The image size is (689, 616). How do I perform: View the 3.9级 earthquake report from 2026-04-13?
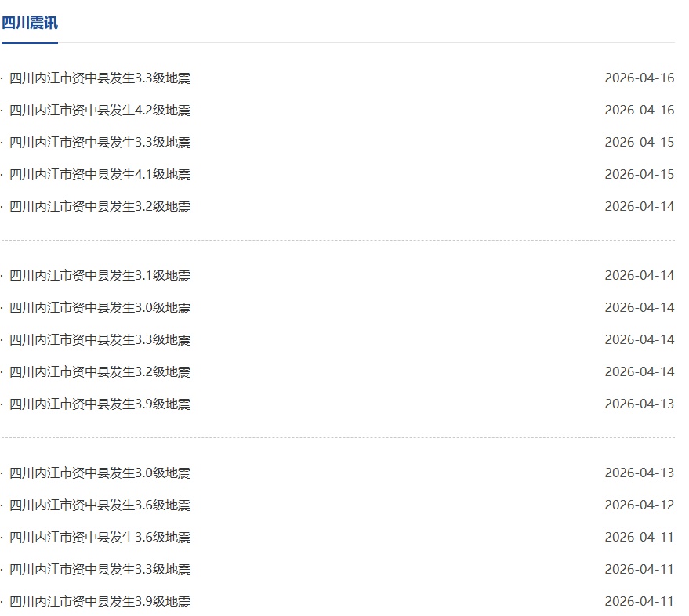pyautogui.click(x=100, y=404)
